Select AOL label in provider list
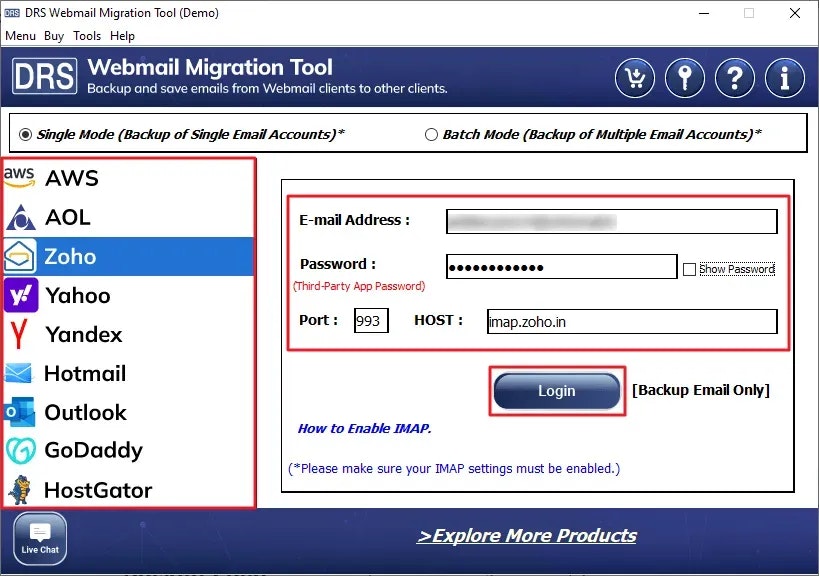 [x=68, y=217]
